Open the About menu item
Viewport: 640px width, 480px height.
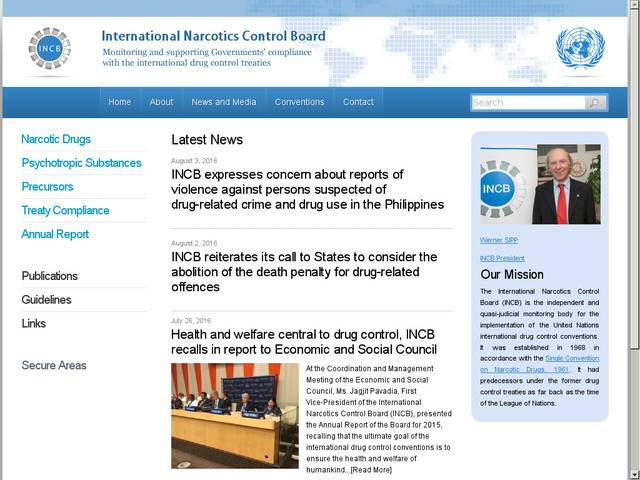(161, 102)
